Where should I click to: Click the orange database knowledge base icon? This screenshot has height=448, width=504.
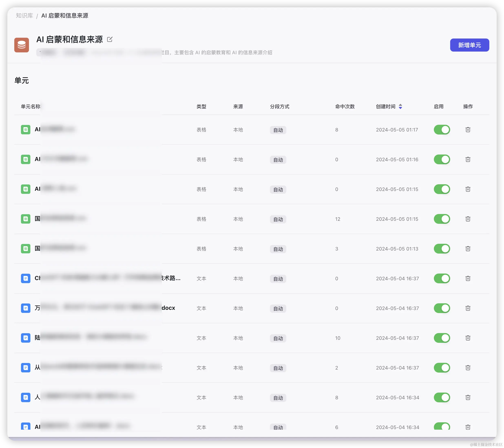coord(22,45)
